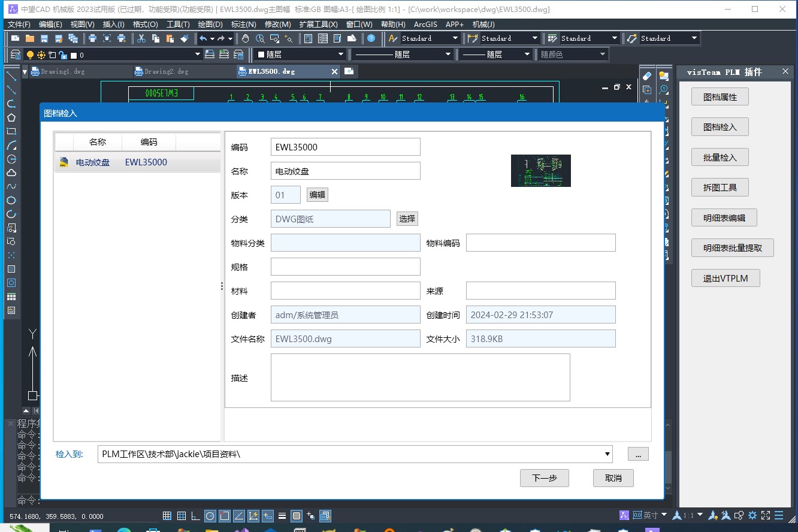The width and height of the screenshot is (798, 532).
Task: Switch to the Drawing2.dwg tab
Action: pos(167,71)
